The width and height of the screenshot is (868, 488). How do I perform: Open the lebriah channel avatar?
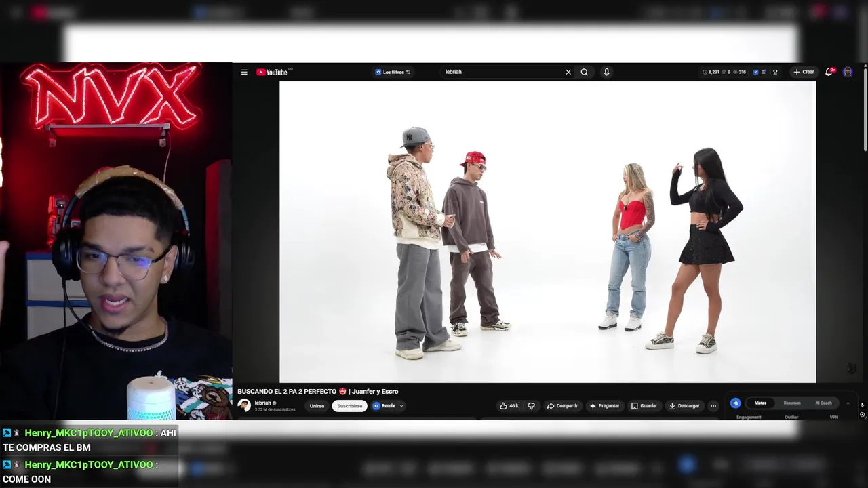click(x=244, y=405)
